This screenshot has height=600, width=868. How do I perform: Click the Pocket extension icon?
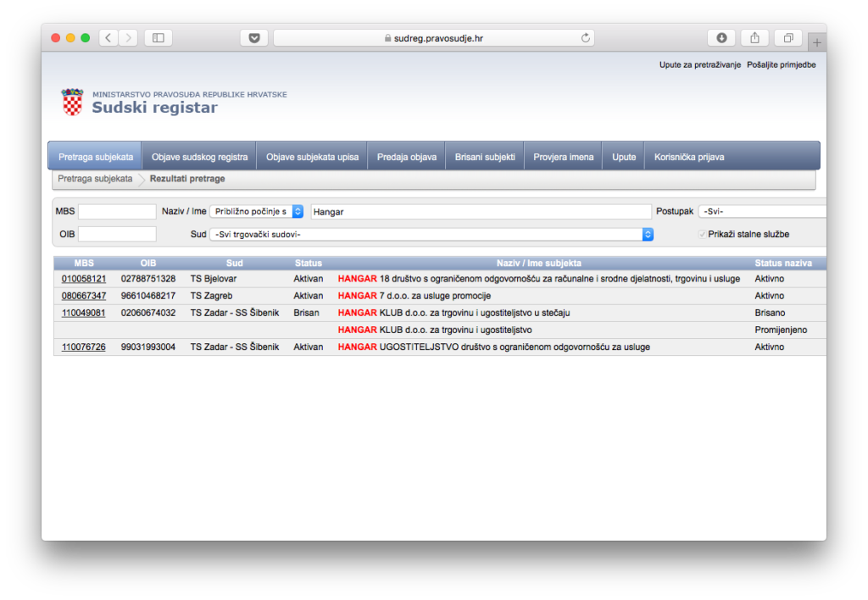coord(253,37)
